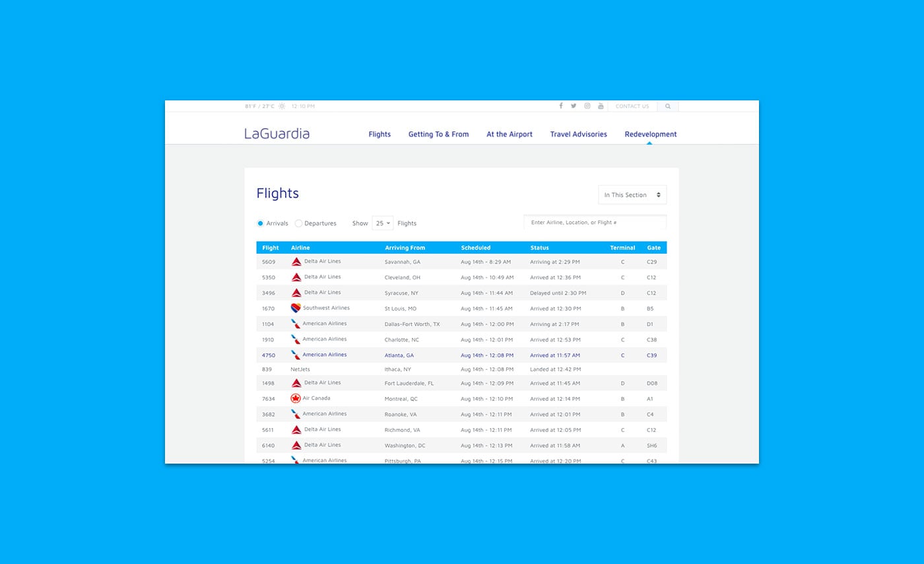
Task: Click gate SH6 cell
Action: (x=652, y=446)
